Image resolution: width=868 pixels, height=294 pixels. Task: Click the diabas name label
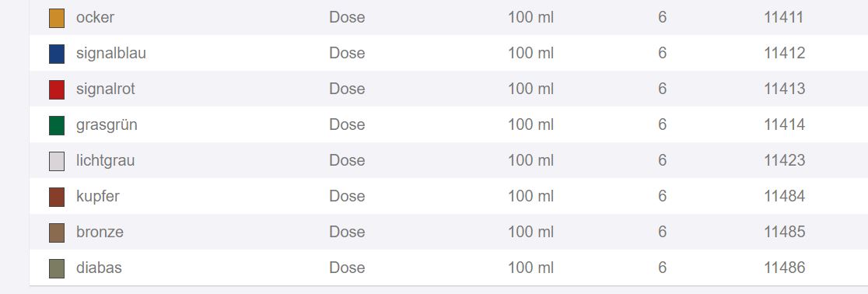[99, 268]
